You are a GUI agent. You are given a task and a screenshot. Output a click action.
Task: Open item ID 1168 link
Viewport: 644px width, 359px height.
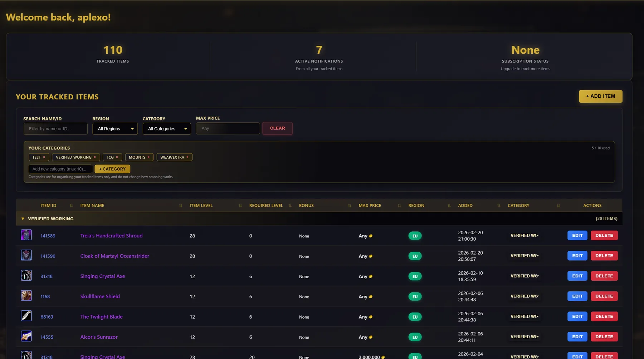coord(45,297)
